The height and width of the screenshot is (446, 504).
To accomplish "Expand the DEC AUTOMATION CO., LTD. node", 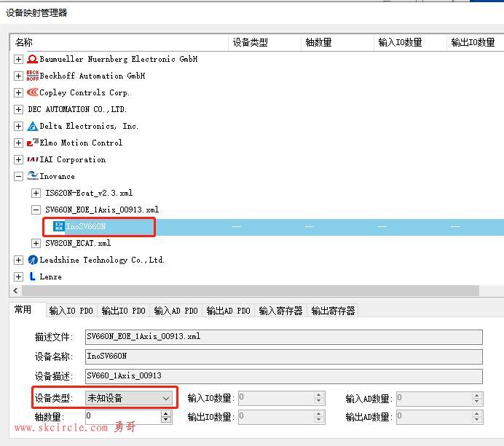I will click(18, 109).
